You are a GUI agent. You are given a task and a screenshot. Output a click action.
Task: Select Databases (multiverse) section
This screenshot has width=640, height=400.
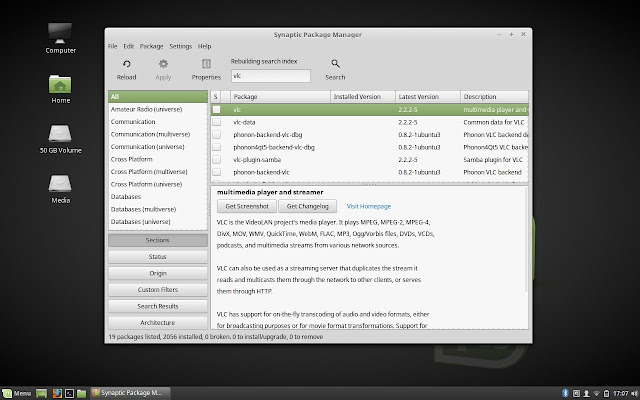click(x=158, y=209)
